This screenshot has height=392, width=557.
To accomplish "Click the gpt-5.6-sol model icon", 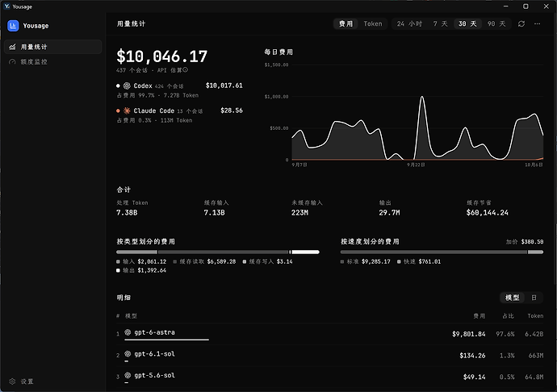I will [x=128, y=375].
